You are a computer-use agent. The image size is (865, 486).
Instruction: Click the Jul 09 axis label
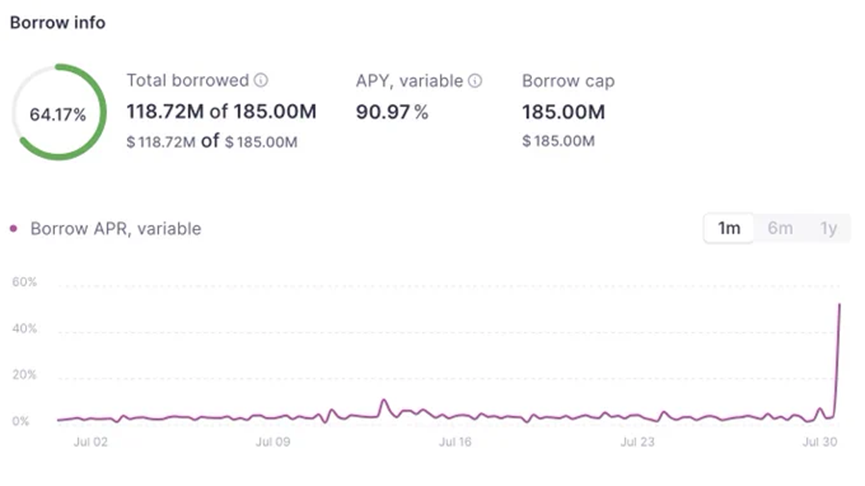pyautogui.click(x=273, y=442)
